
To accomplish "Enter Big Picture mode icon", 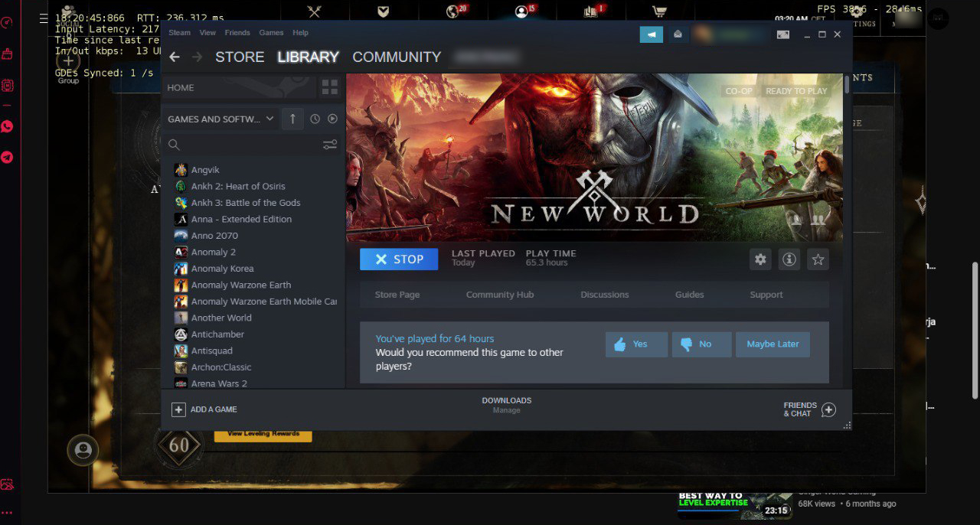I will click(x=783, y=34).
